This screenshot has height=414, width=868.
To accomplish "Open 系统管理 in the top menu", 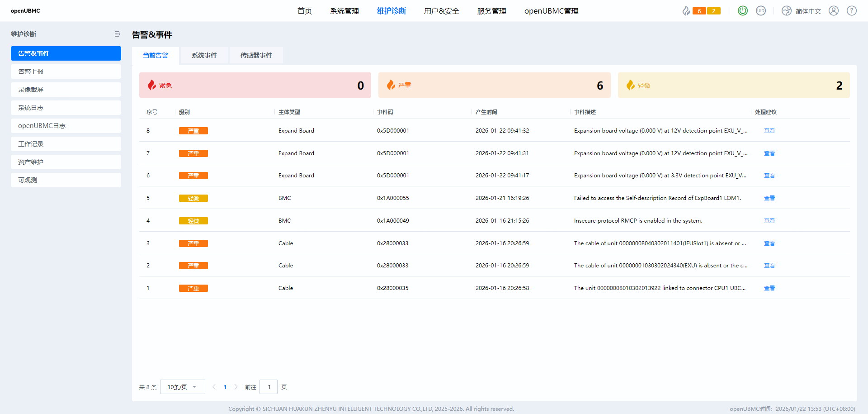I will click(344, 11).
